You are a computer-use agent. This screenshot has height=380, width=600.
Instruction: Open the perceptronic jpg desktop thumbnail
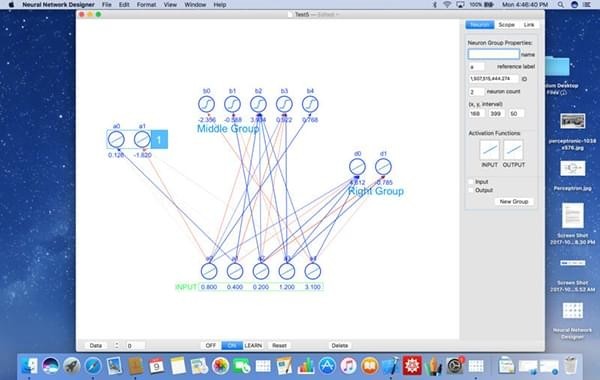[572, 122]
